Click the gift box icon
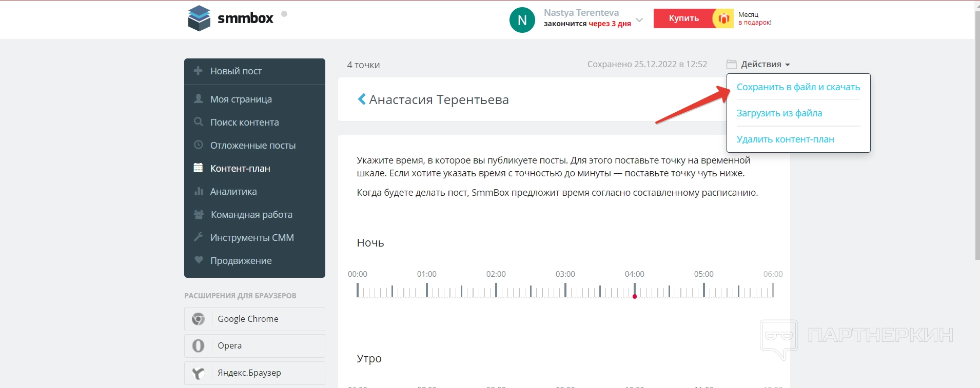The width and height of the screenshot is (980, 388). [x=723, y=18]
